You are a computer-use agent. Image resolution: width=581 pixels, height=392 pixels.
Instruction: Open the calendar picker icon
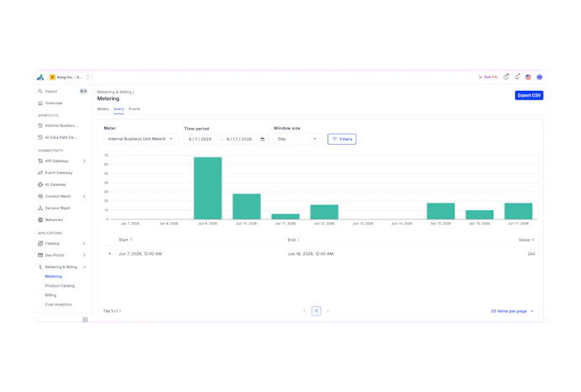tap(263, 139)
